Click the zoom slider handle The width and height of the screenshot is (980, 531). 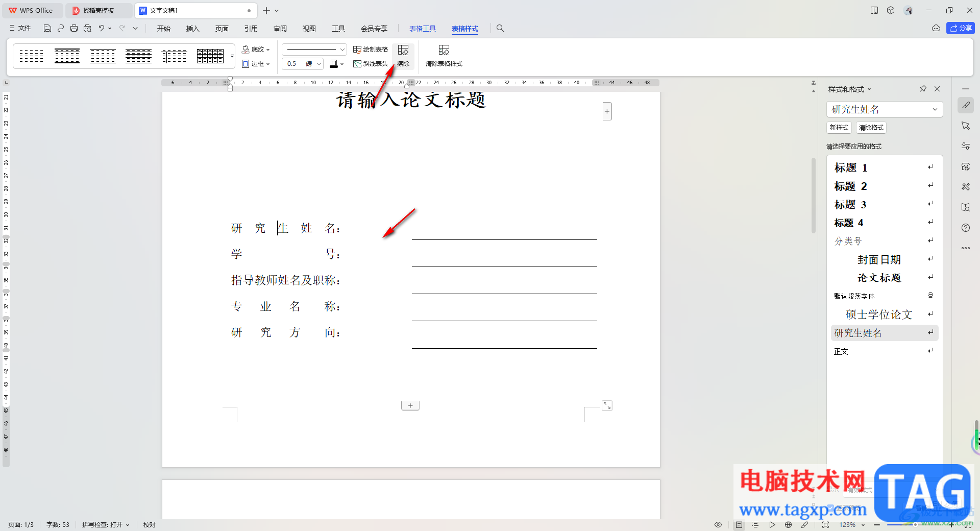click(x=915, y=525)
